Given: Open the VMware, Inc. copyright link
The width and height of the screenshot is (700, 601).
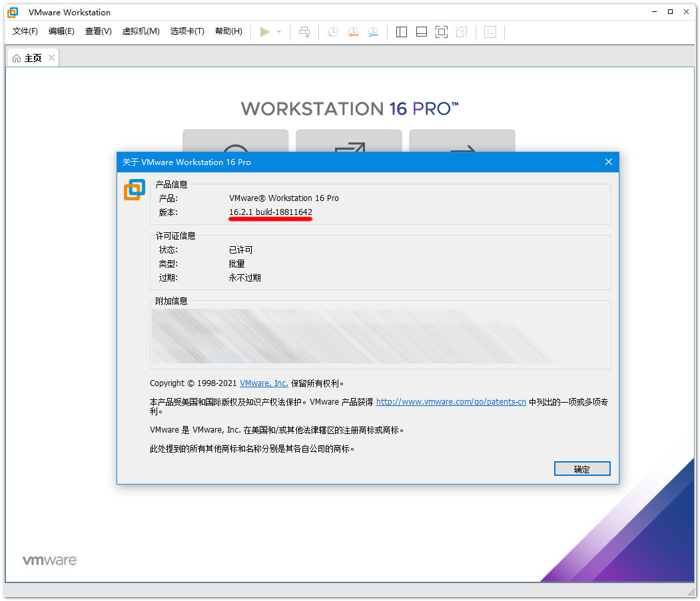Looking at the screenshot, I should 264,383.
